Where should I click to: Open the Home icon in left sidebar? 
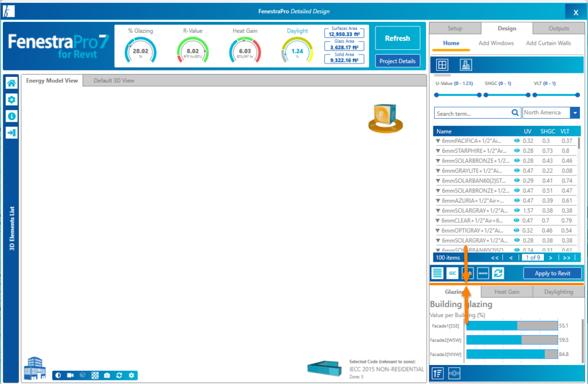[x=11, y=83]
